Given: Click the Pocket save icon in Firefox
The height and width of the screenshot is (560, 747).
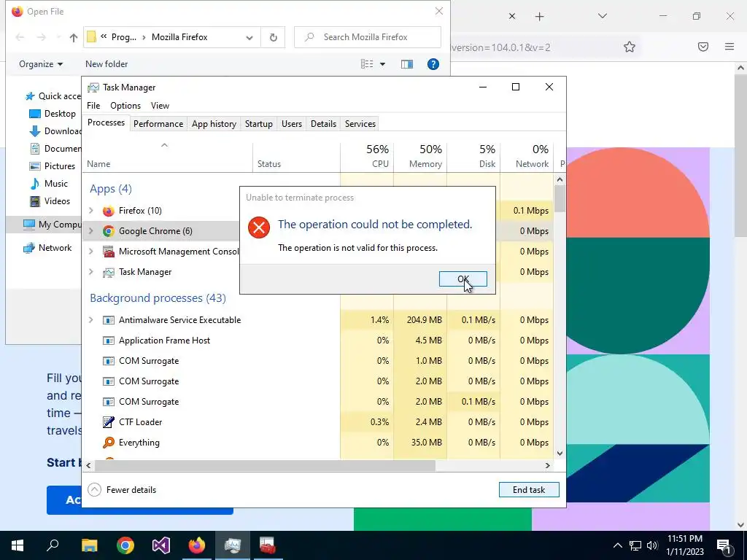Looking at the screenshot, I should [x=703, y=47].
